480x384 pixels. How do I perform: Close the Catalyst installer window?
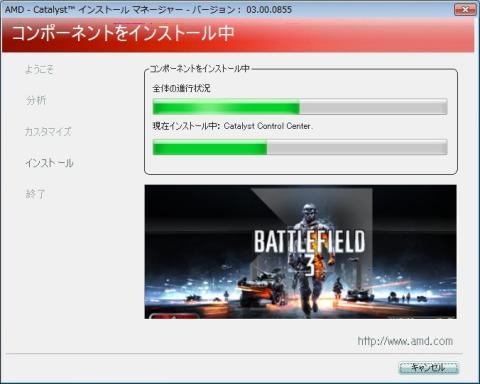tap(465, 10)
